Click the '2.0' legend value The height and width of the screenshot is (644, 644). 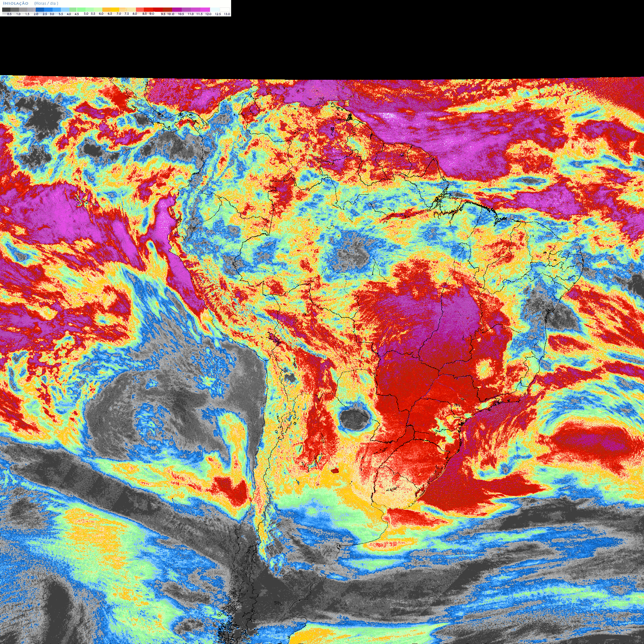click(36, 14)
